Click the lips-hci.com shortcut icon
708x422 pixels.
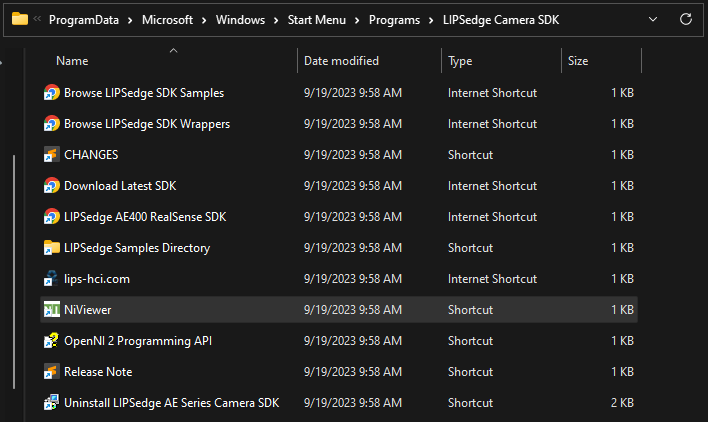pyautogui.click(x=51, y=279)
